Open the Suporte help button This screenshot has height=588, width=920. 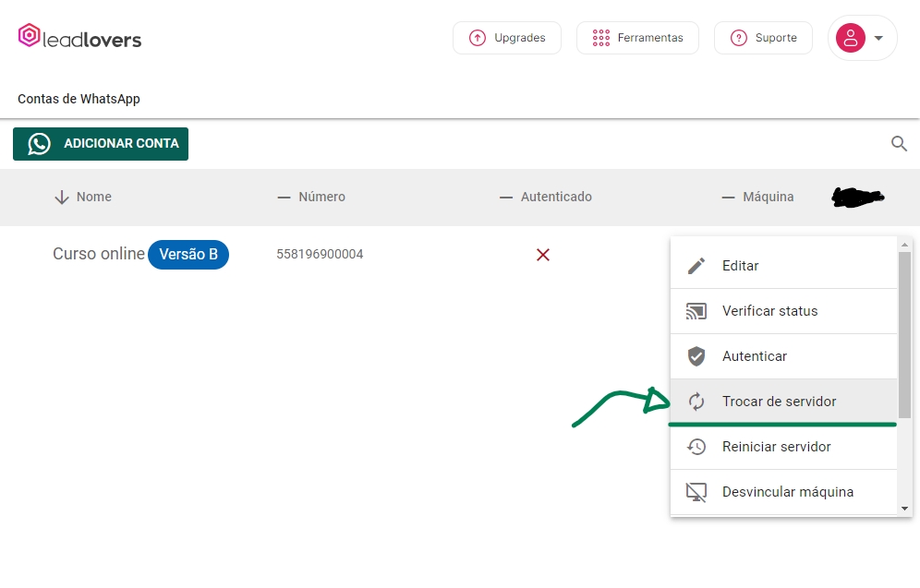[763, 38]
